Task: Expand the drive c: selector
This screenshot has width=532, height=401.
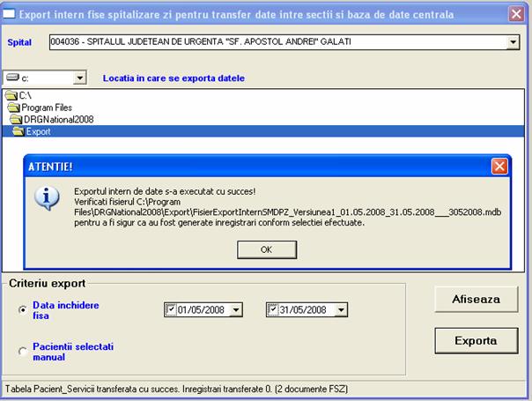Action: coord(79,78)
